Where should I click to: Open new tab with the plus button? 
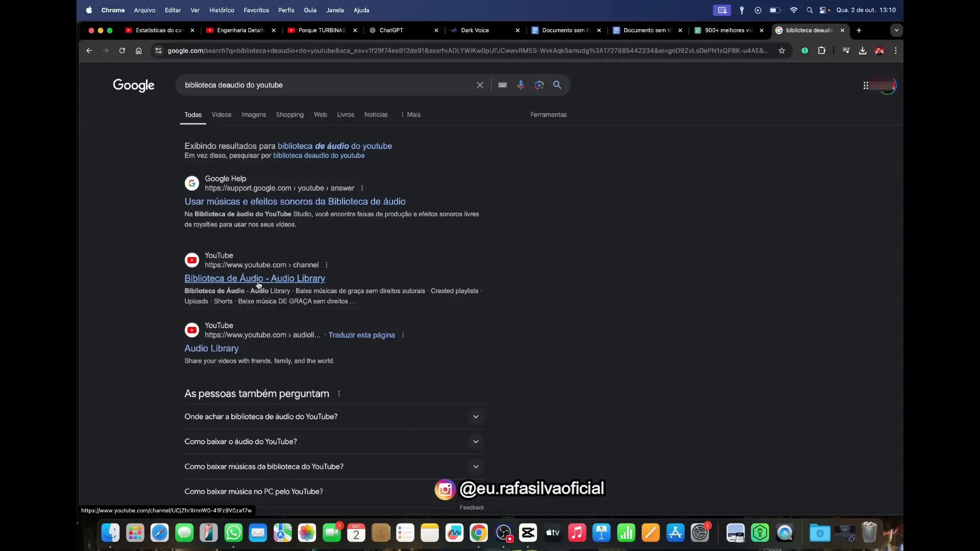(x=859, y=30)
